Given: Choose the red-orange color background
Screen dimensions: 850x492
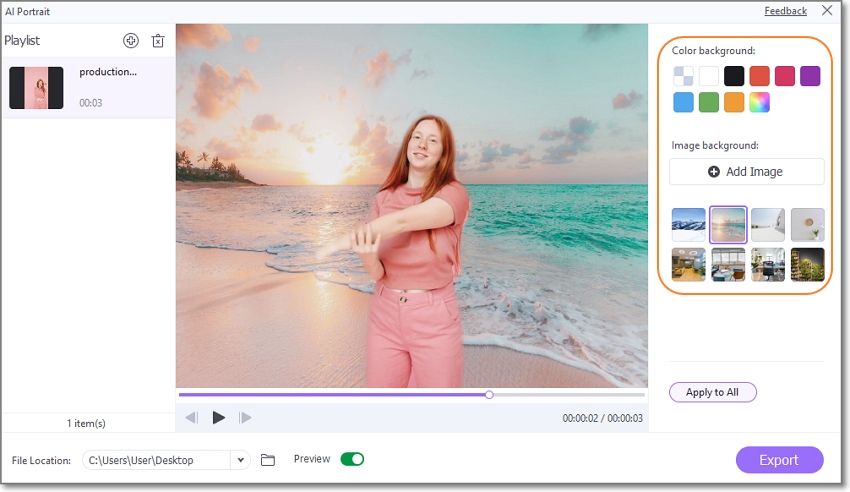Looking at the screenshot, I should coord(759,76).
